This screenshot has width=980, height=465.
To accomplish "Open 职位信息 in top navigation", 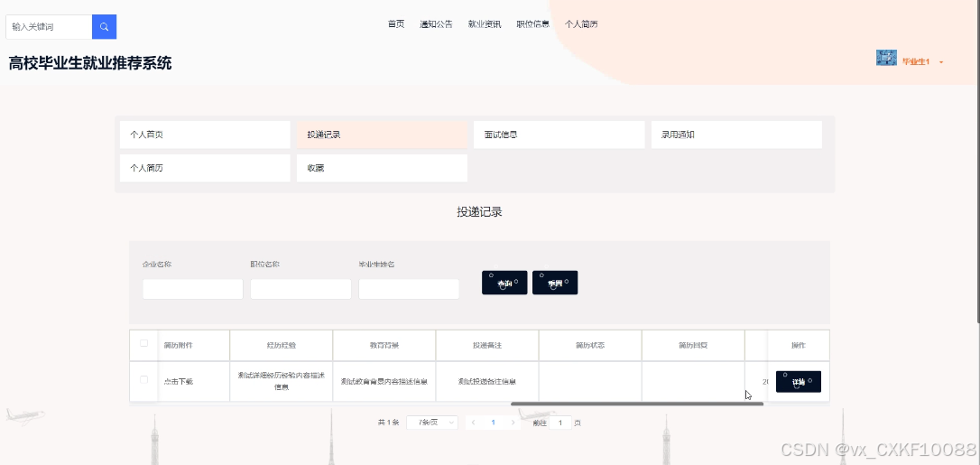I will pos(533,24).
